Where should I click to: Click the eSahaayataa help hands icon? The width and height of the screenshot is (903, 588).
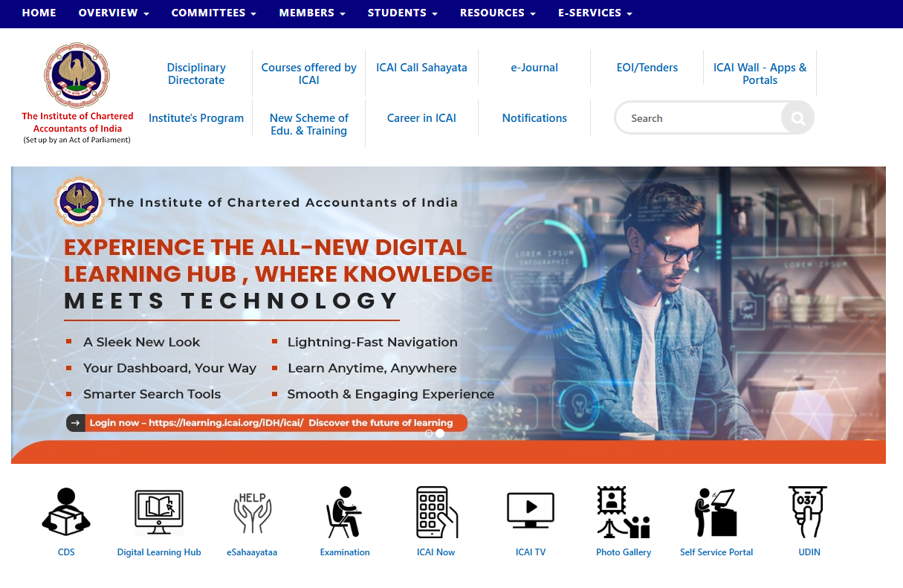pos(252,513)
